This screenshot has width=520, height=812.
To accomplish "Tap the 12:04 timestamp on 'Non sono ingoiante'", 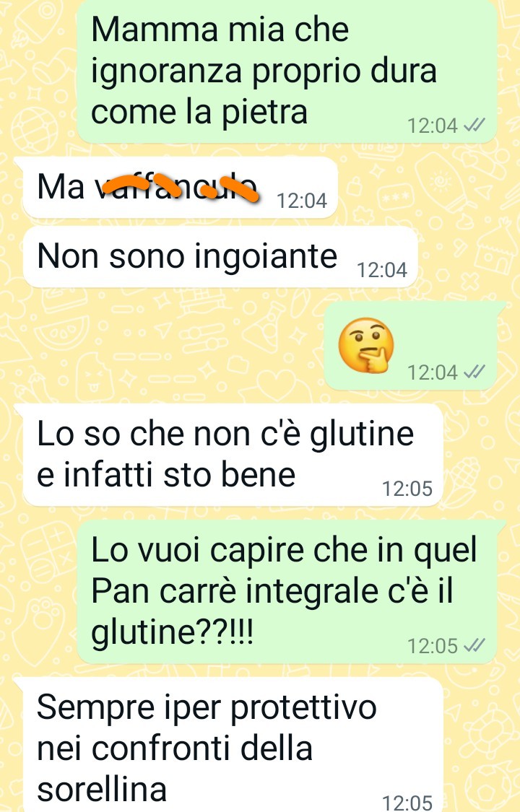I will click(x=382, y=270).
